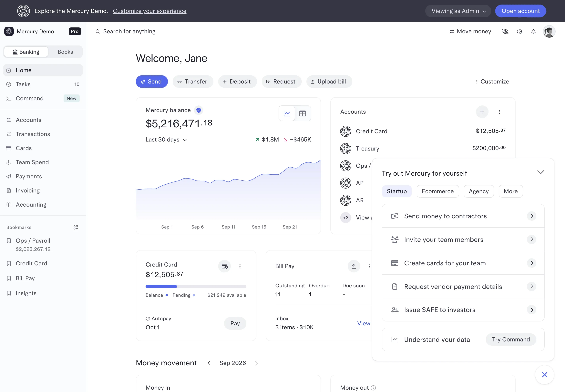565x392 pixels.
Task: Collapse Try out Mercury panel chevron
Action: click(540, 172)
